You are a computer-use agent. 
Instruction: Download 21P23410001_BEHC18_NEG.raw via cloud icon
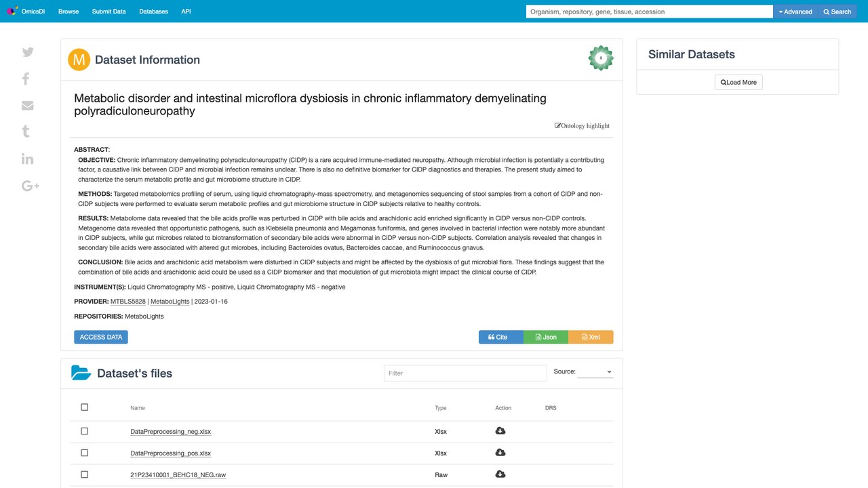click(x=500, y=474)
